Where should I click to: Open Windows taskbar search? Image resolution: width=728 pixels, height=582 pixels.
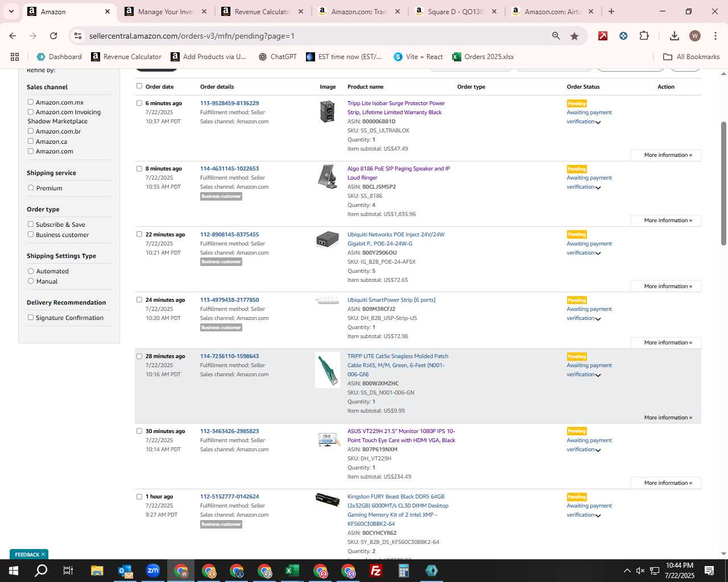tap(41, 571)
